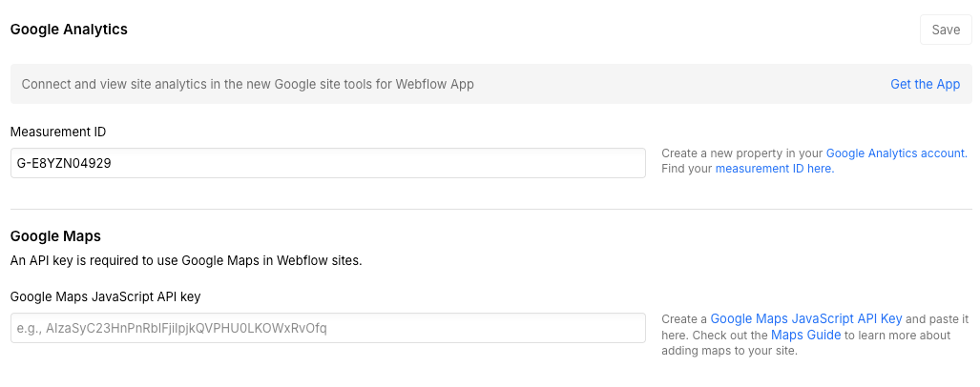
Task: Focus the Measurement ID input field
Action: (x=327, y=163)
